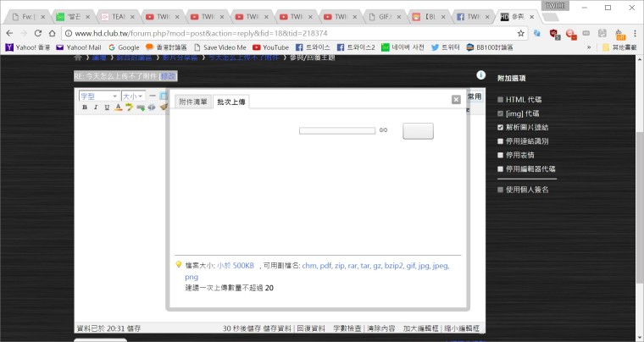Switch to the Facebook TWI browser tab
644x342 pixels.
click(x=473, y=17)
